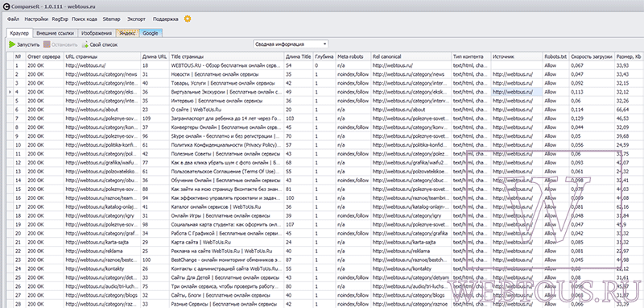The height and width of the screenshot is (308, 644).
Task: Select the row 4 arrow indicator
Action: tap(10, 92)
